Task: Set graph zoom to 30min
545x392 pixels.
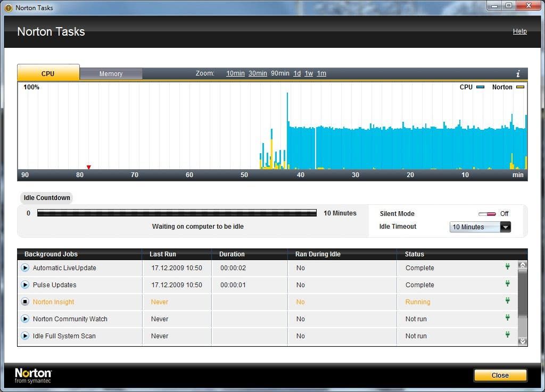Action: click(258, 73)
